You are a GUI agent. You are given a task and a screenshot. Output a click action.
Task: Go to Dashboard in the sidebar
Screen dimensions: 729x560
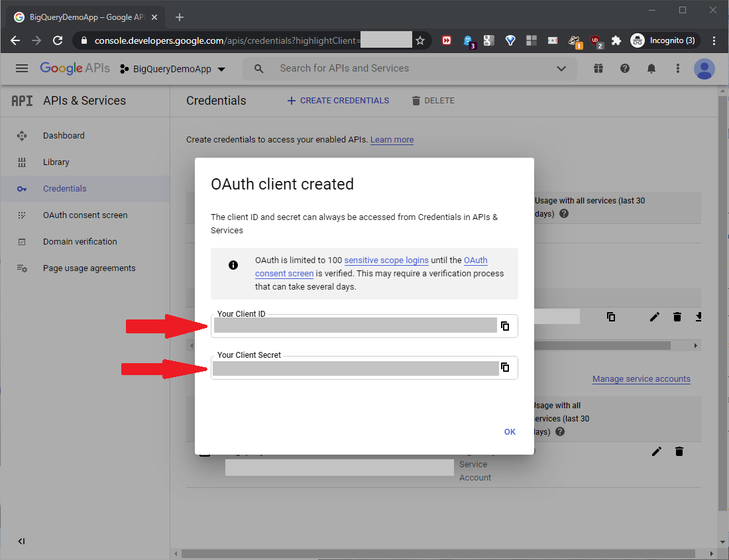pos(64,136)
